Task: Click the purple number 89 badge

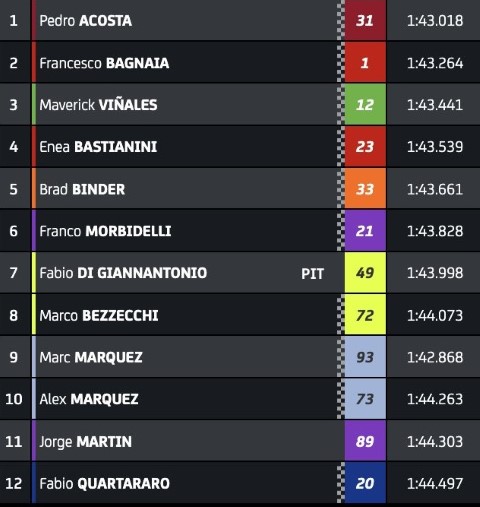Action: (x=365, y=441)
